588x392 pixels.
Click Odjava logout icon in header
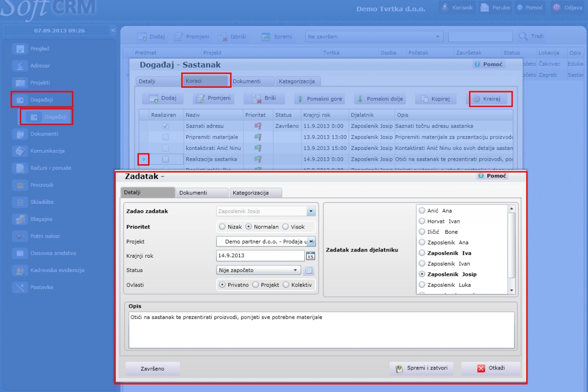coord(556,7)
